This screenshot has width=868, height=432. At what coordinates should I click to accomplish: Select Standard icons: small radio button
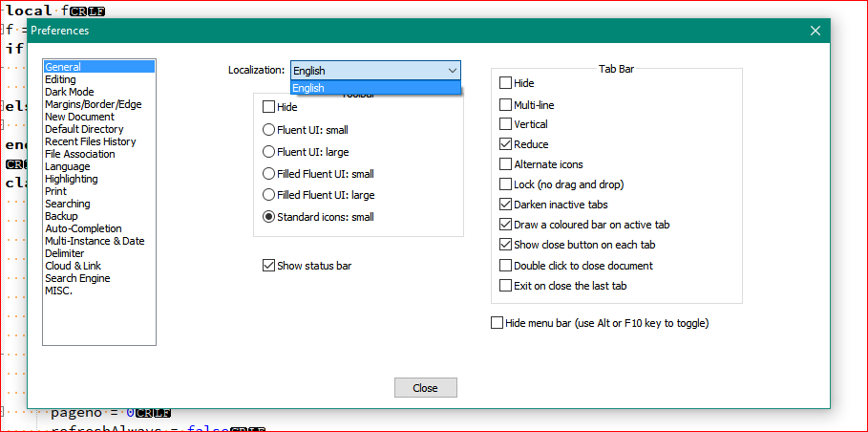click(268, 217)
